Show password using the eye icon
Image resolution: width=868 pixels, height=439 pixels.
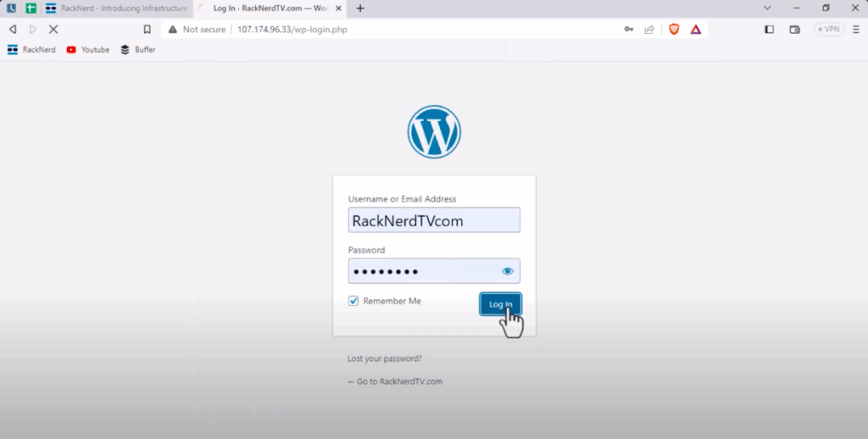[508, 271]
